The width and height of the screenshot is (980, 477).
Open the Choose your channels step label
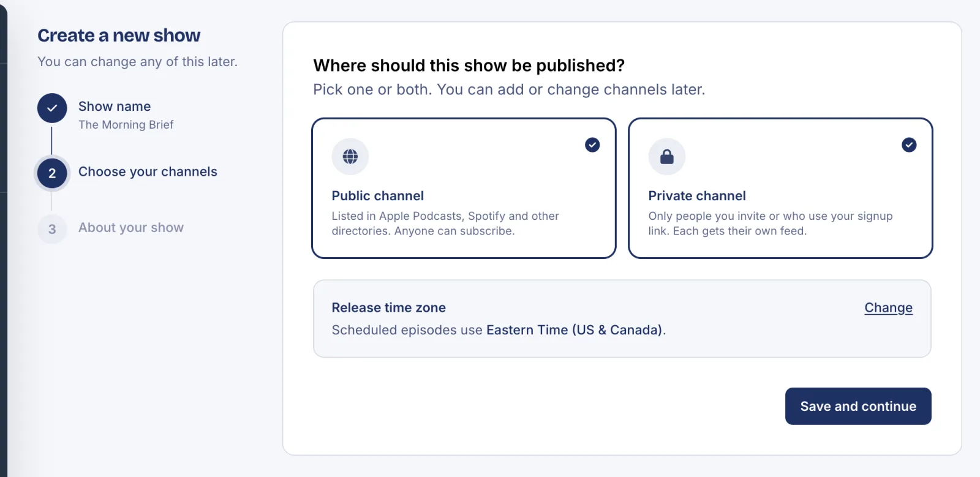[148, 172]
